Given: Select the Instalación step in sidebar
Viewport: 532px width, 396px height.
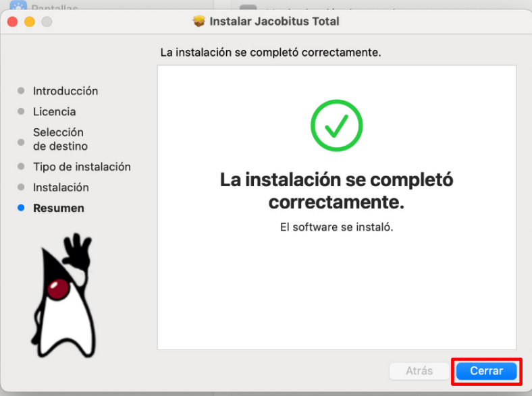Looking at the screenshot, I should tap(61, 188).
